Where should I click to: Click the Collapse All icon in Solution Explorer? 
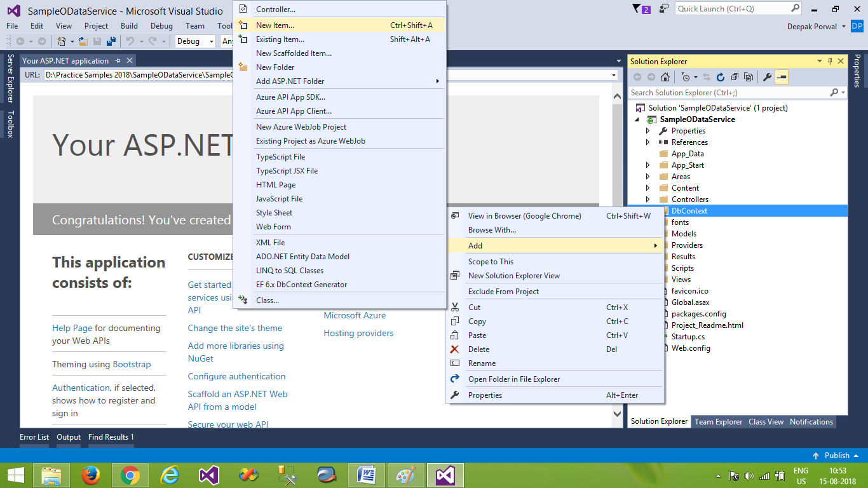point(734,76)
